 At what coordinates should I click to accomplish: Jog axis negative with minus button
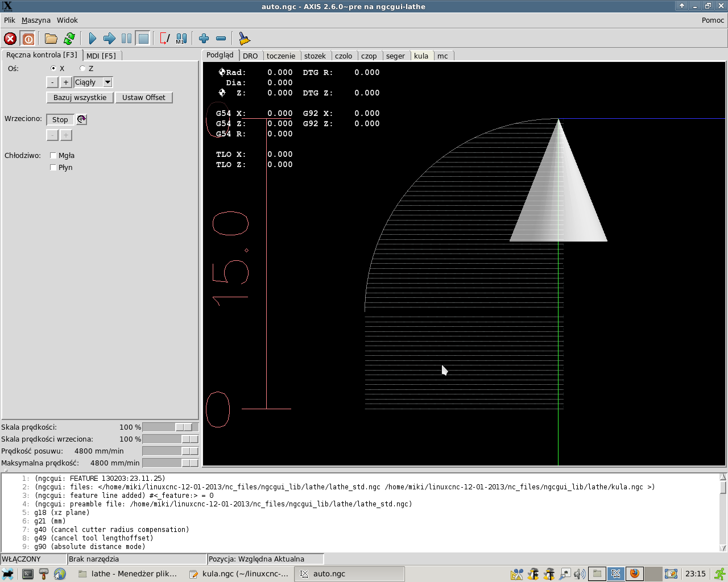point(52,82)
